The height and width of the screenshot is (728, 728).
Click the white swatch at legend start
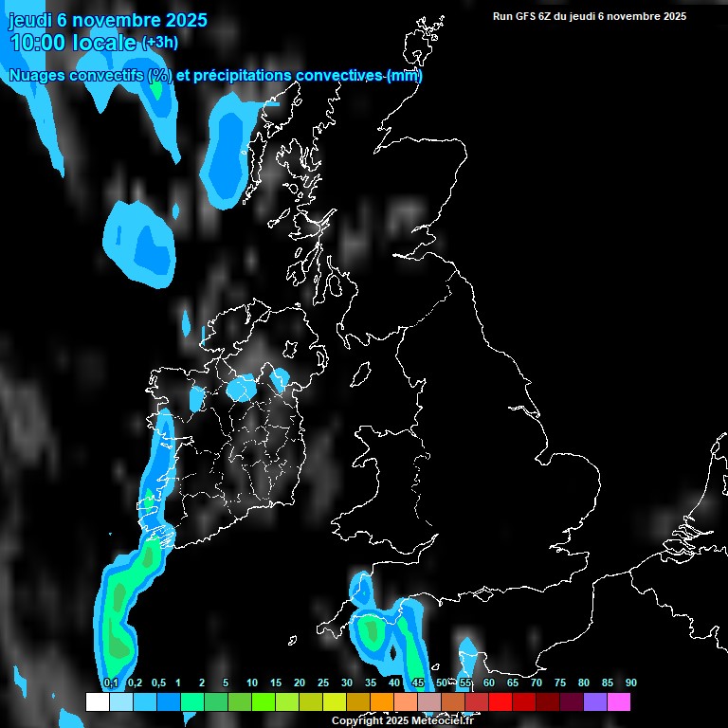pos(97,702)
